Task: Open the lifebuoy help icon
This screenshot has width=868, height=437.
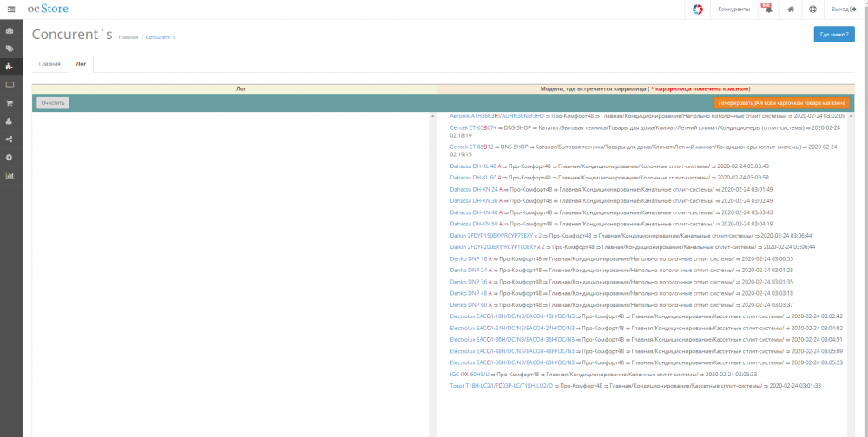Action: click(x=812, y=10)
